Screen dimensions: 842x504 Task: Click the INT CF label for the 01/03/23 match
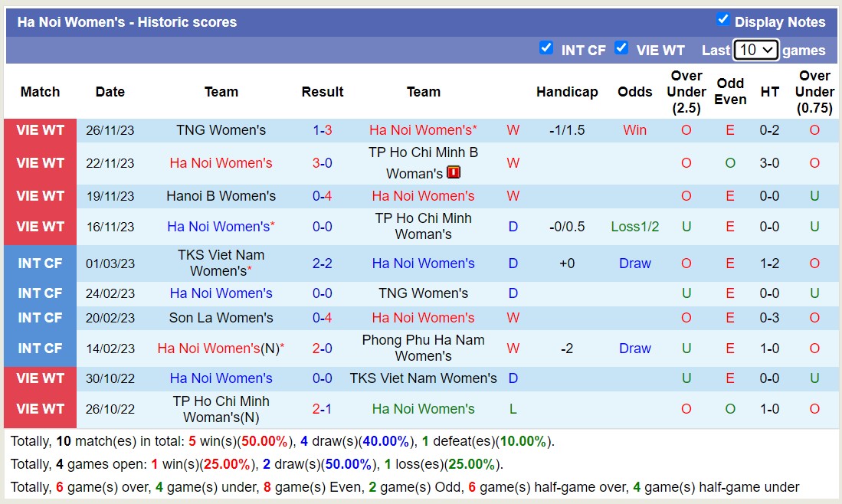40,263
